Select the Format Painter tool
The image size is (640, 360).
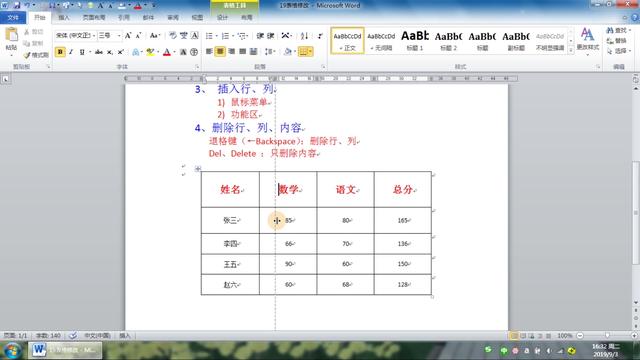coord(36,55)
